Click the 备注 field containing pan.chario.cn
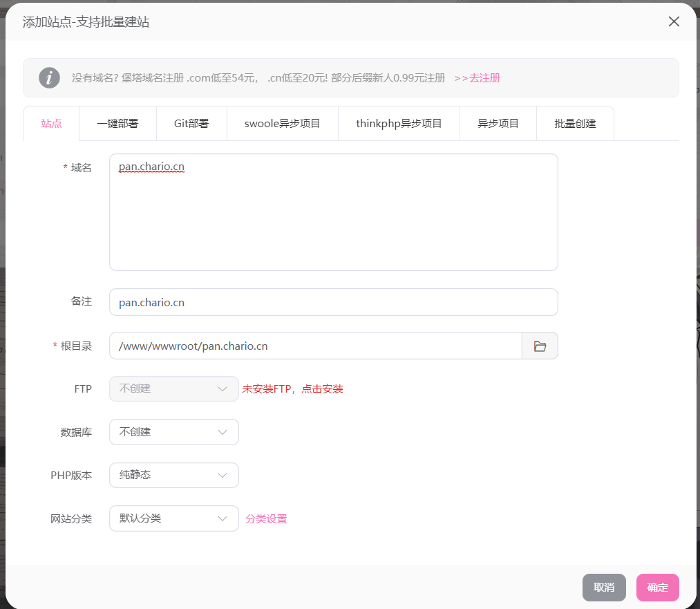This screenshot has height=609, width=700. tap(332, 302)
